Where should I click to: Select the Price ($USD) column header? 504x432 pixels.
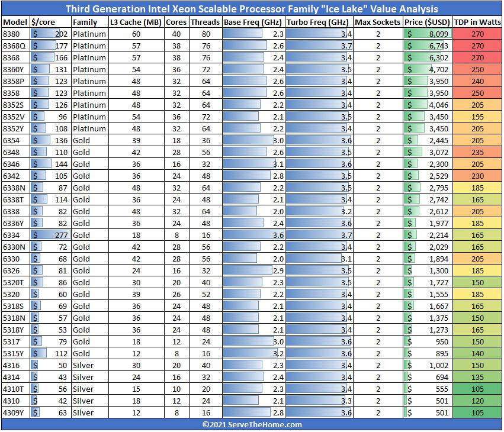tap(428, 22)
